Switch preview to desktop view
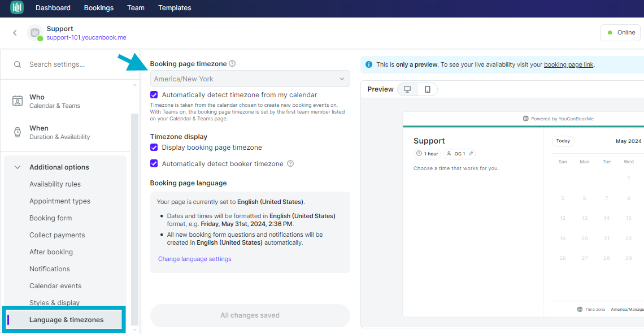Viewport: 644px width, 334px height. pos(407,89)
